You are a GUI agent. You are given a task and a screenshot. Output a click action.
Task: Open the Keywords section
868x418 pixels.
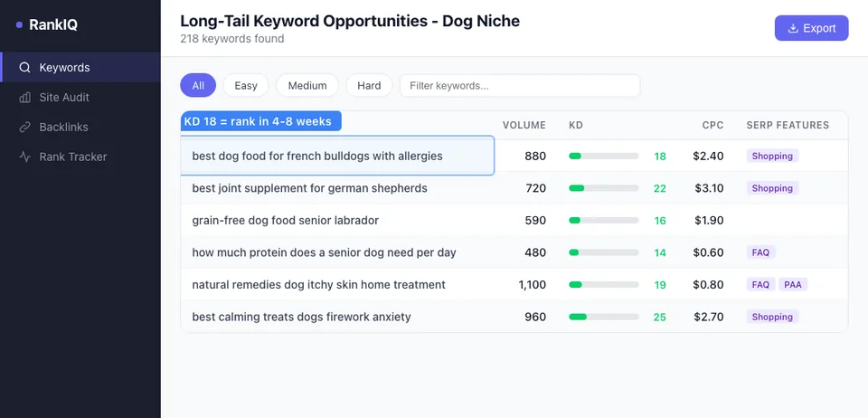coord(80,68)
